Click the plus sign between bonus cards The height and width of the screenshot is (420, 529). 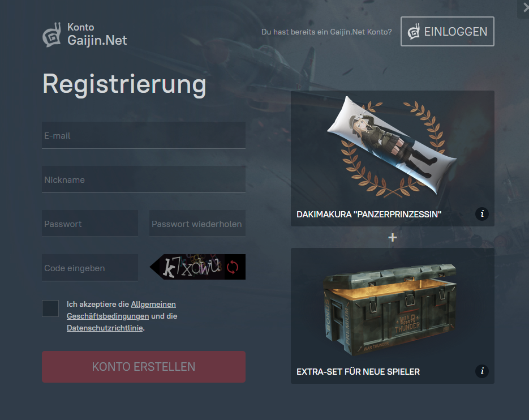pyautogui.click(x=392, y=237)
